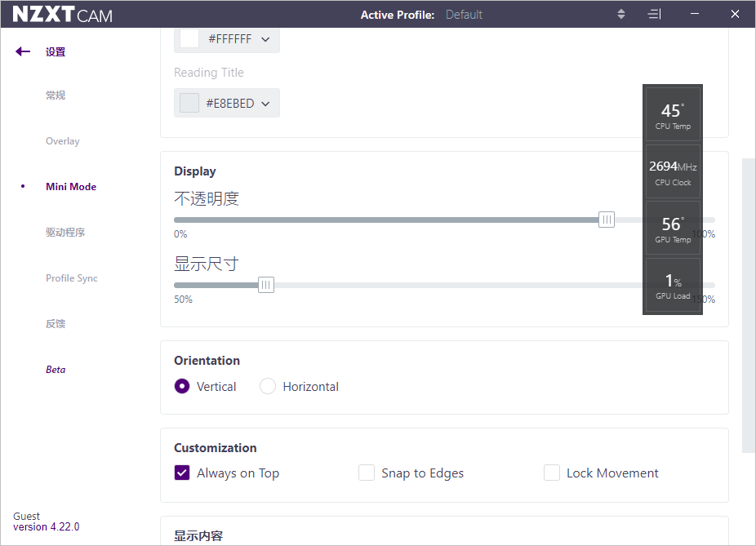Open the profile switcher up/down arrows icon
756x546 pixels.
pyautogui.click(x=620, y=14)
